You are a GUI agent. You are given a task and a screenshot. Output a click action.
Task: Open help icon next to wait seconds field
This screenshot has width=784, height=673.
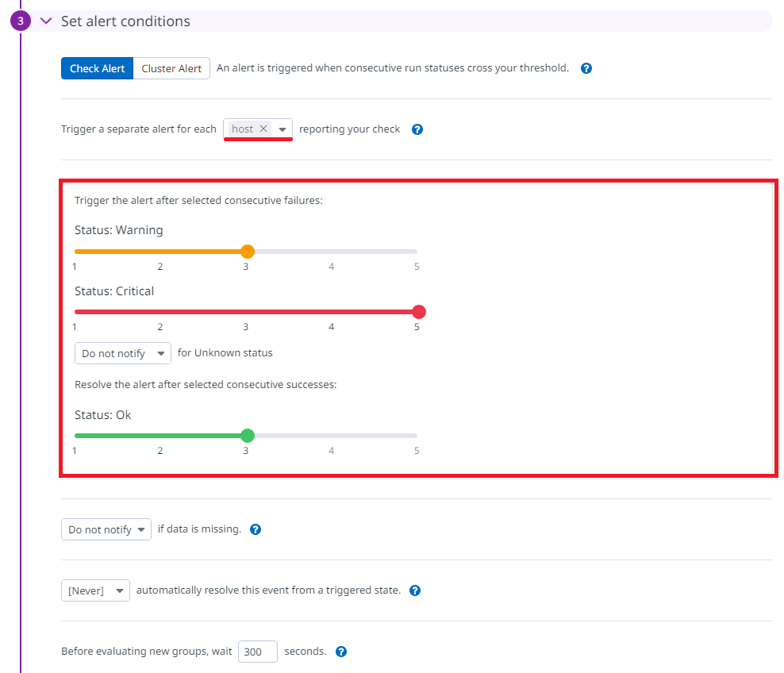tap(341, 652)
